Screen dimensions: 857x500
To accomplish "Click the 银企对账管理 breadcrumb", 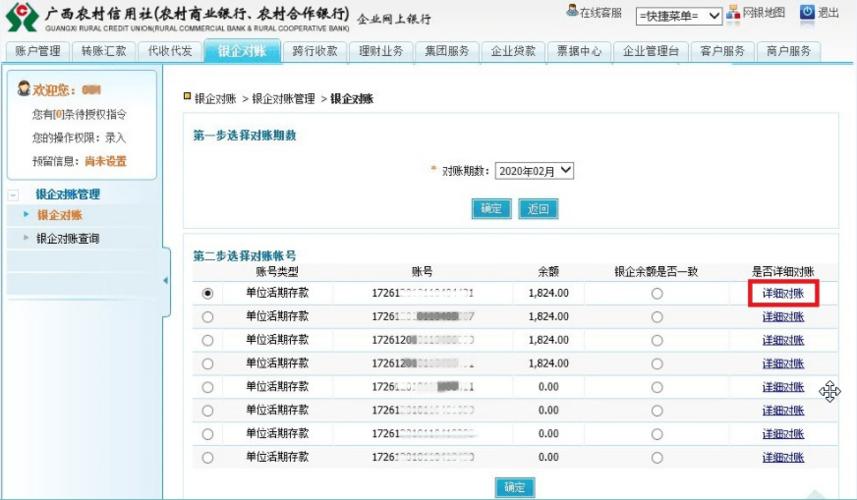I will pos(283,99).
